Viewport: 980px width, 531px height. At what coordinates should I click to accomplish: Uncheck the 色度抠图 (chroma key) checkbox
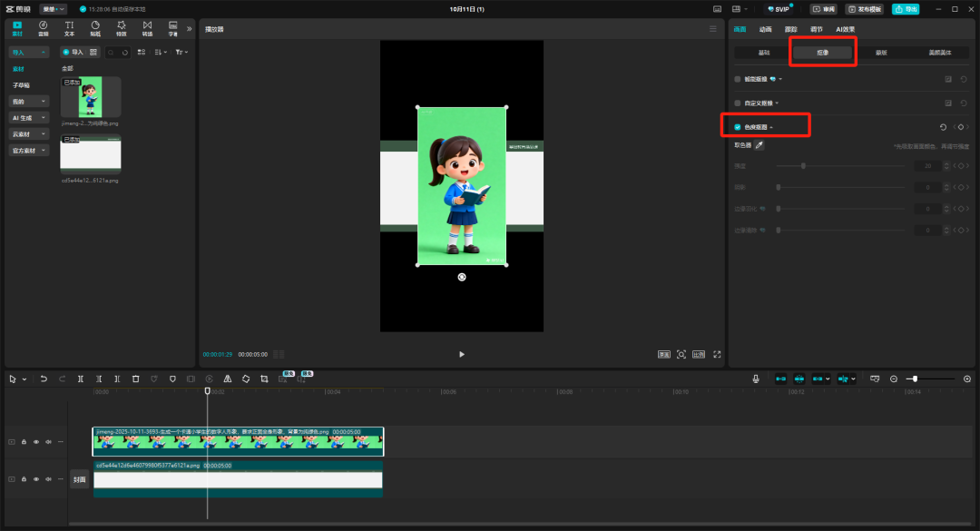coord(738,127)
